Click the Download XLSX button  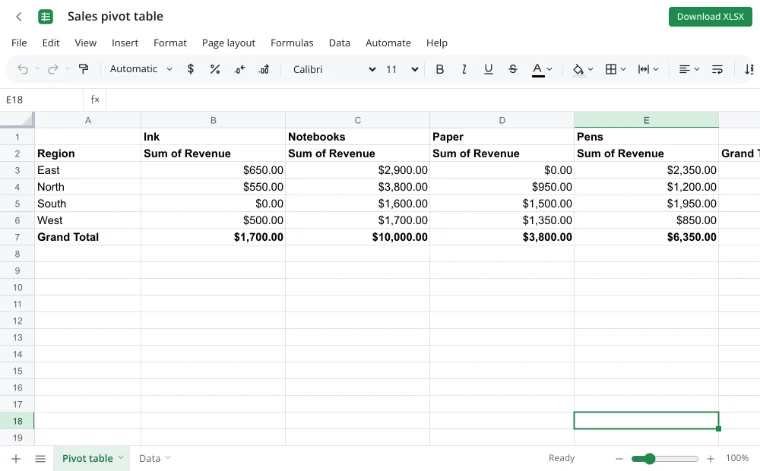710,16
